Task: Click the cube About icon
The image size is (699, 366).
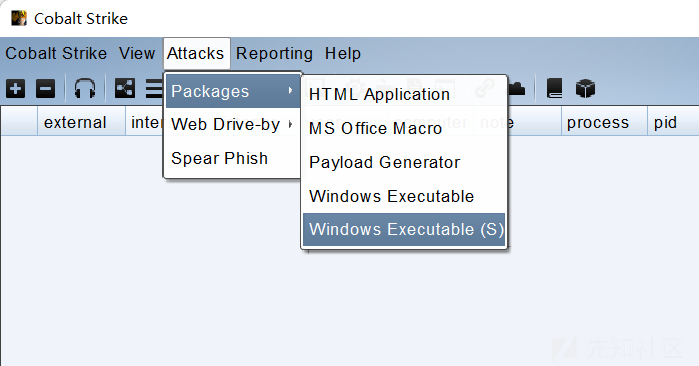Action: 585,88
